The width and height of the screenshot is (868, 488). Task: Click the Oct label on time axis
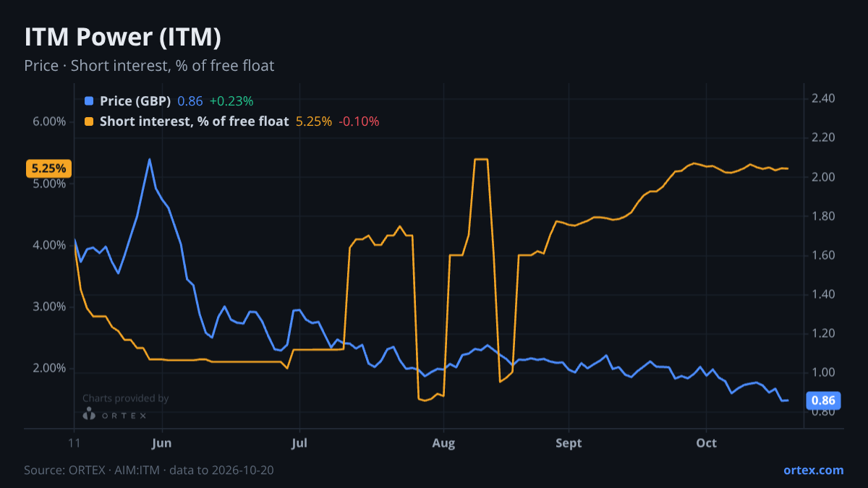706,442
